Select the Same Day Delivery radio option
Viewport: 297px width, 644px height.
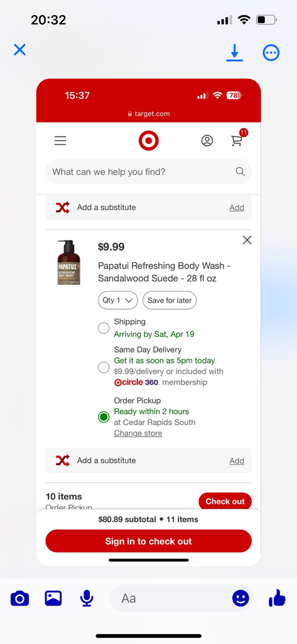(104, 367)
